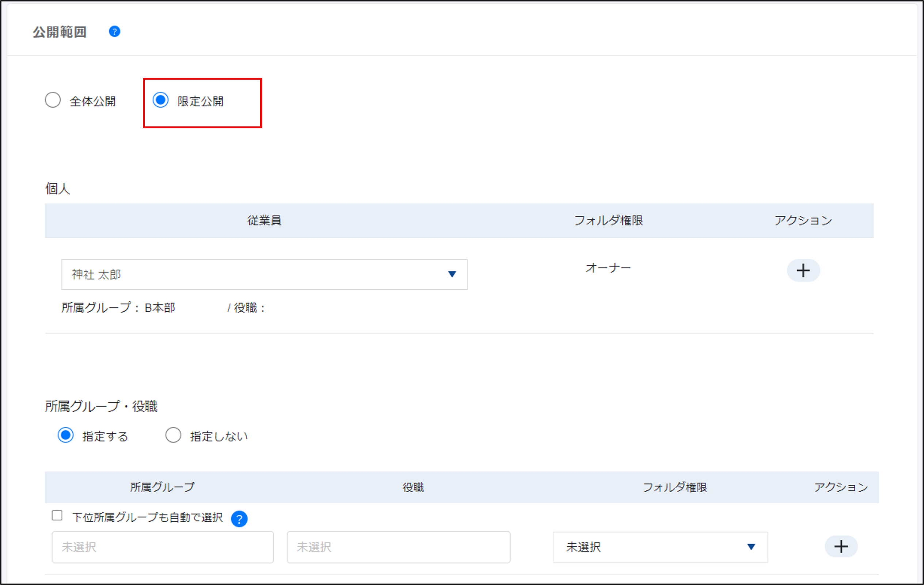Click 役職 未選択 input field
Image resolution: width=924 pixels, height=585 pixels.
(398, 547)
